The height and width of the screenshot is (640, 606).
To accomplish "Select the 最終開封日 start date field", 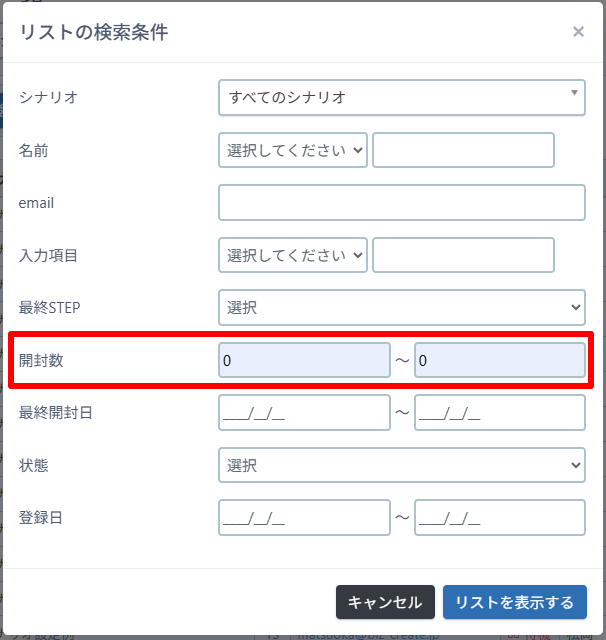I will pos(304,412).
